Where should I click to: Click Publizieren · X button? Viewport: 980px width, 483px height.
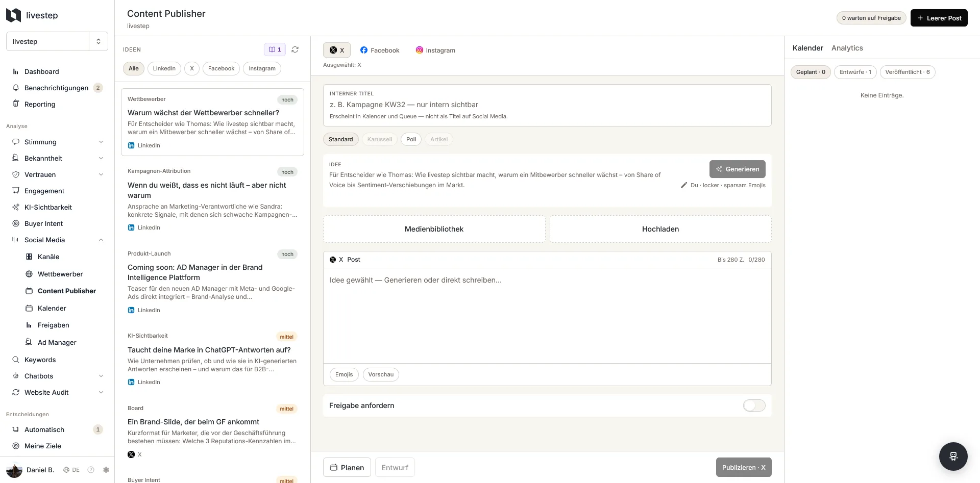(x=744, y=467)
